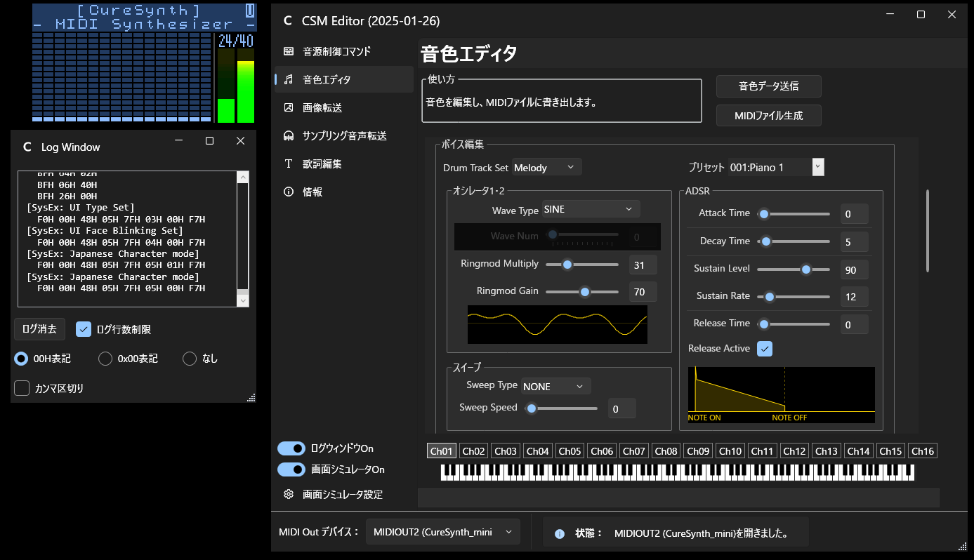
Task: Open 画面シミュレータ設定
Action: point(344,494)
